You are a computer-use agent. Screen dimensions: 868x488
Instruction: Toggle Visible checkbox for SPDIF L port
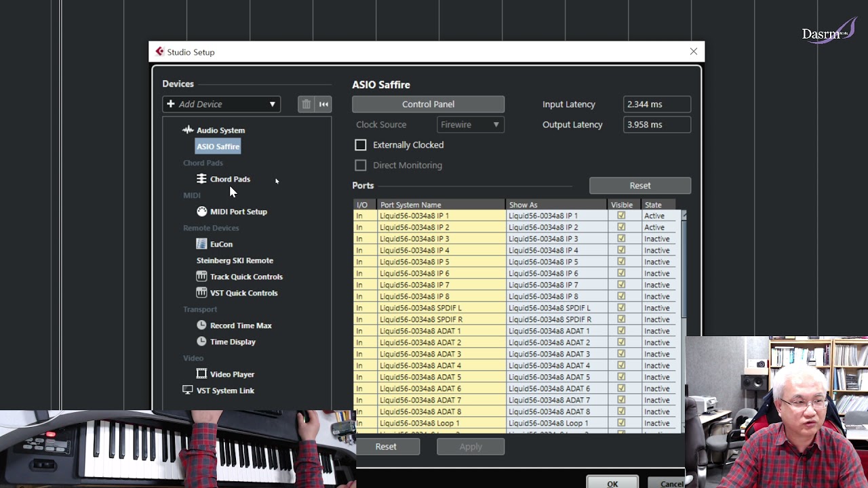pos(621,308)
